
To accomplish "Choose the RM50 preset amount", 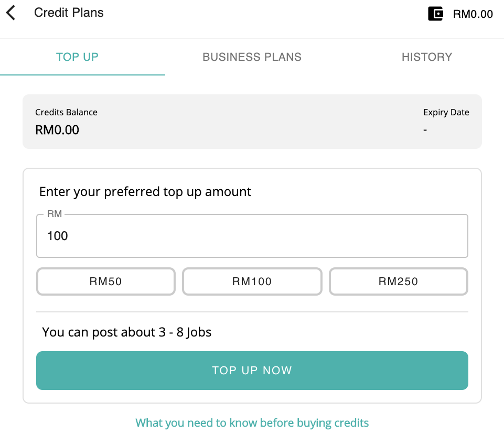I will (105, 281).
